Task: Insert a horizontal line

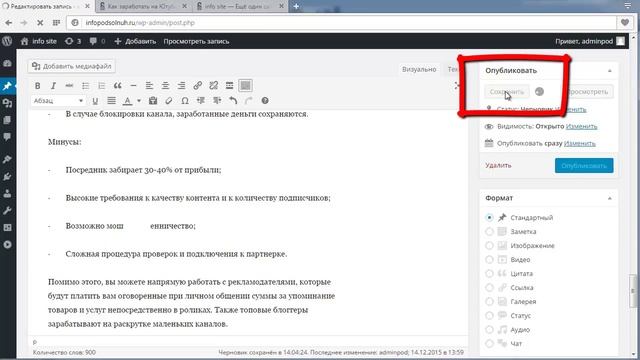Action: pos(133,86)
